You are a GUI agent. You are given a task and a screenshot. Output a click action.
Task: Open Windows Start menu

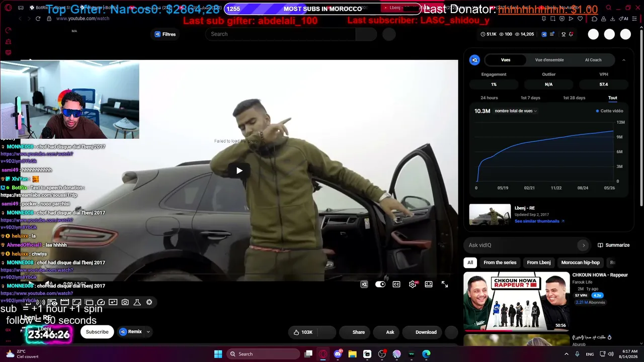point(218,354)
